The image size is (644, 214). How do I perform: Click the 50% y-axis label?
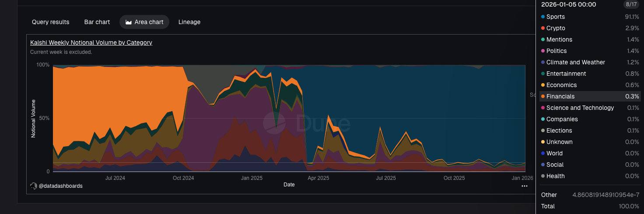pyautogui.click(x=45, y=118)
